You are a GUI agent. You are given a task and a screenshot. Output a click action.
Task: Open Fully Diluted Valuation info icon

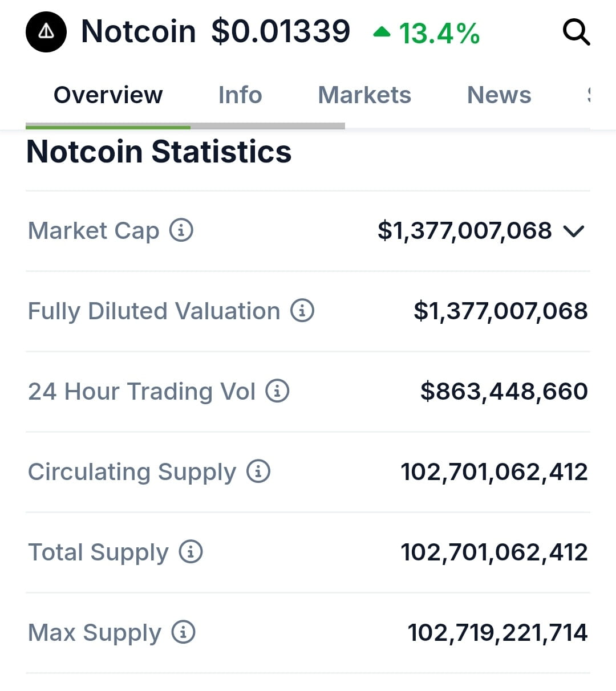coord(302,311)
